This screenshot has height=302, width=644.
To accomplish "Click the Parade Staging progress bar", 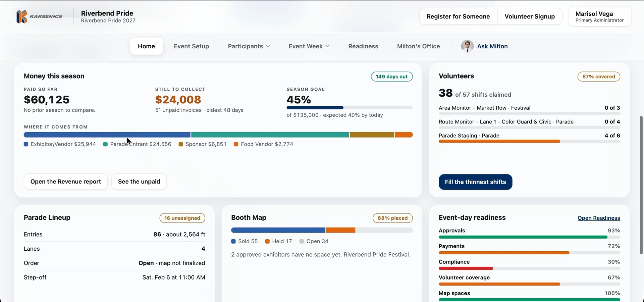I will click(529, 141).
